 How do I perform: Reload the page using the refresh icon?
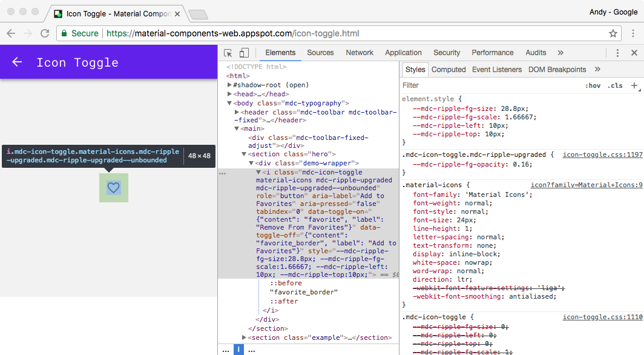(44, 34)
